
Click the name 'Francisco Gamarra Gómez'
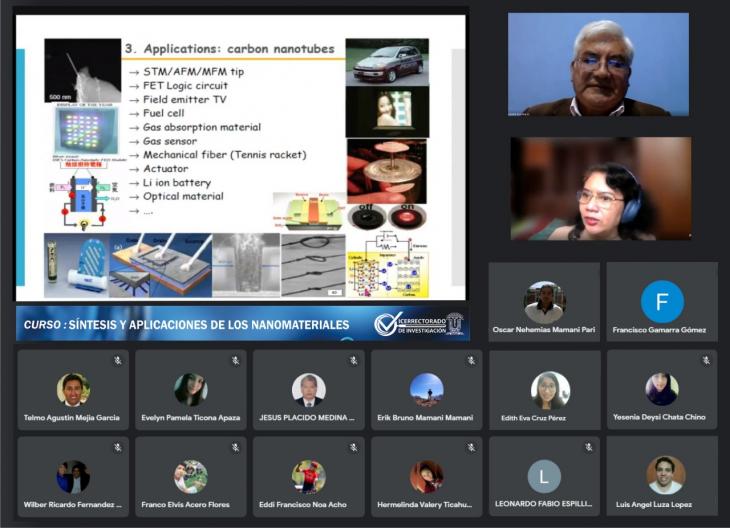click(x=659, y=330)
